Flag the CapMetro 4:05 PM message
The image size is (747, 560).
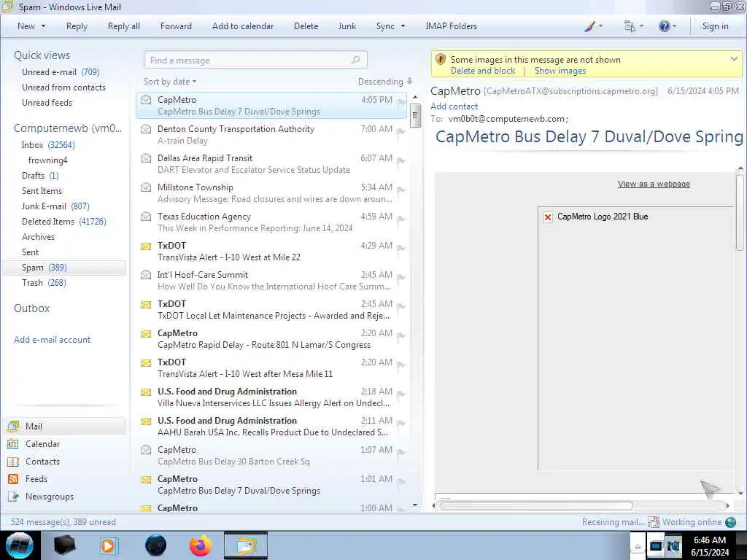point(401,102)
